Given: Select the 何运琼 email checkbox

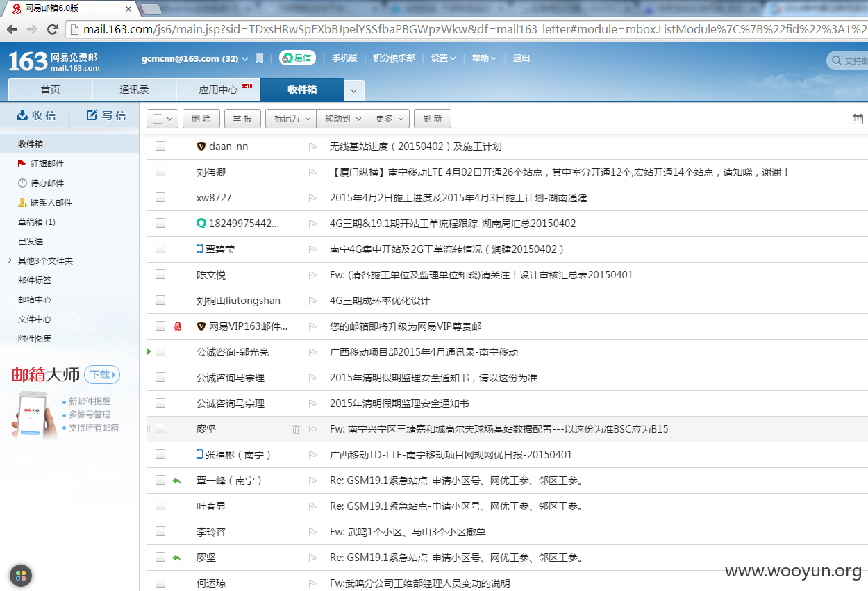Looking at the screenshot, I should pos(160,583).
